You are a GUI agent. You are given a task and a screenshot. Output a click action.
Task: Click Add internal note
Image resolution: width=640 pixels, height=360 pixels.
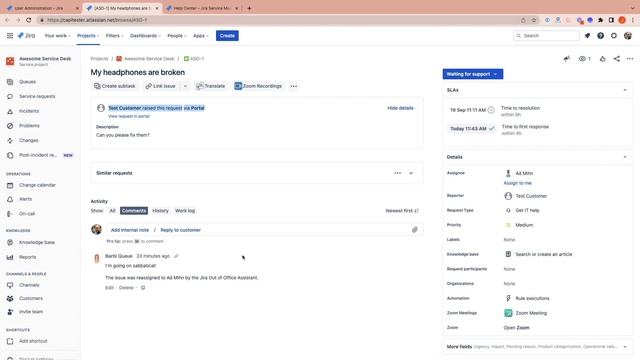[130, 230]
